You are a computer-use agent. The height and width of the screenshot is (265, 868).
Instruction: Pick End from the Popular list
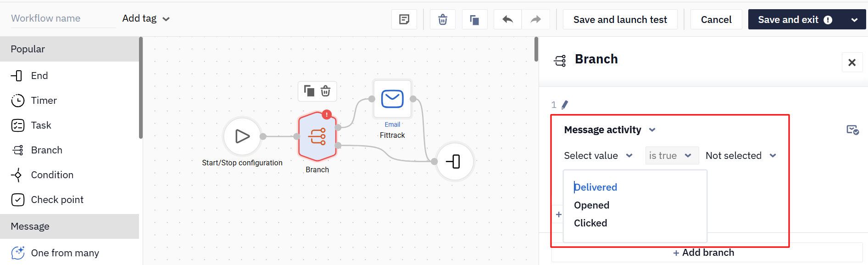click(x=69, y=76)
